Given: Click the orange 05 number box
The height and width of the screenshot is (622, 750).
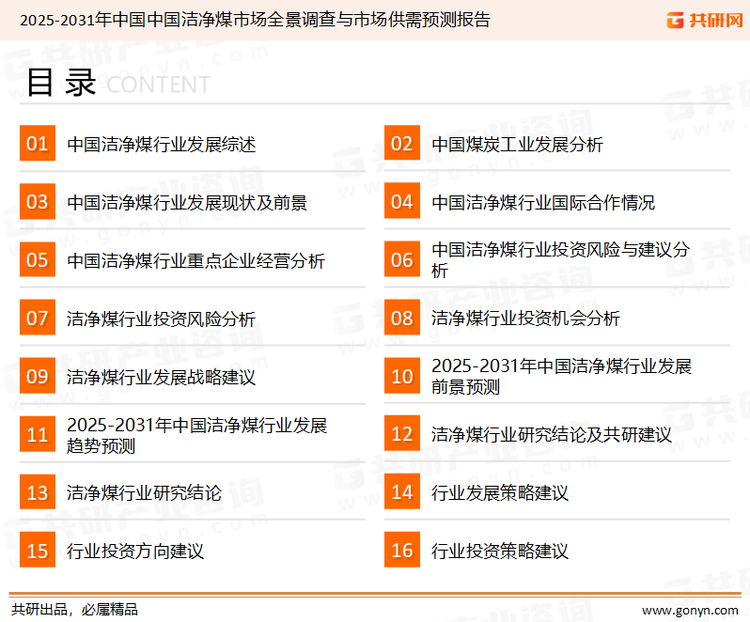Looking at the screenshot, I should click(37, 260).
